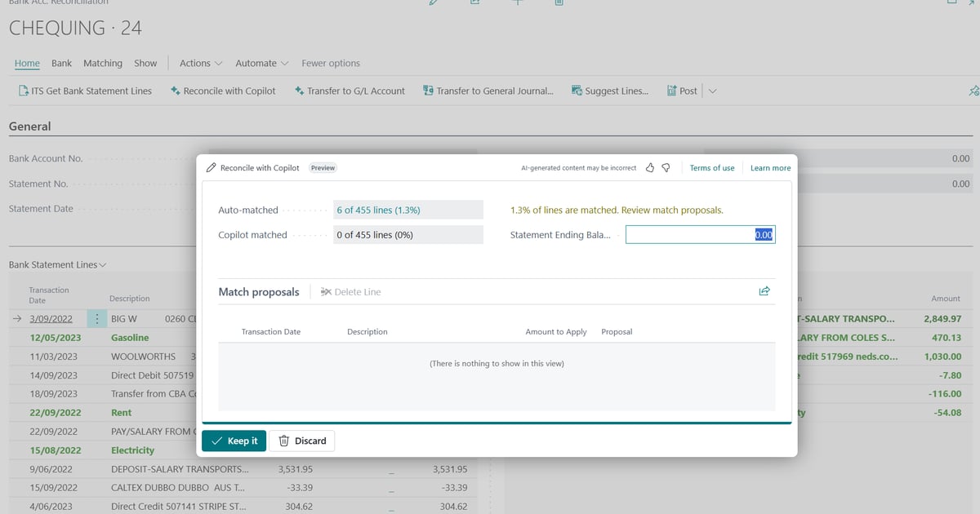This screenshot has height=514, width=980.
Task: Open the Terms of use link
Action: pyautogui.click(x=711, y=167)
